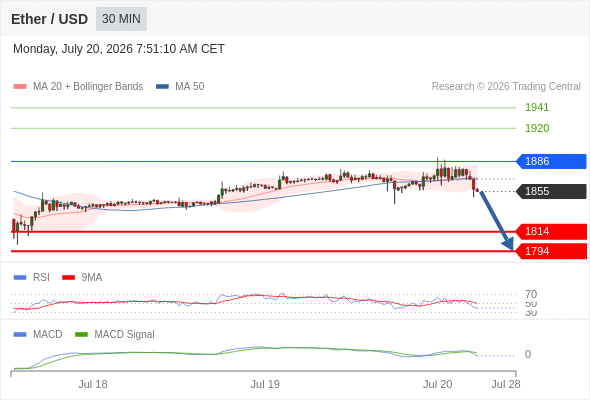Click the Jul 19 date axis label
Image resolution: width=590 pixels, height=400 pixels.
(265, 384)
